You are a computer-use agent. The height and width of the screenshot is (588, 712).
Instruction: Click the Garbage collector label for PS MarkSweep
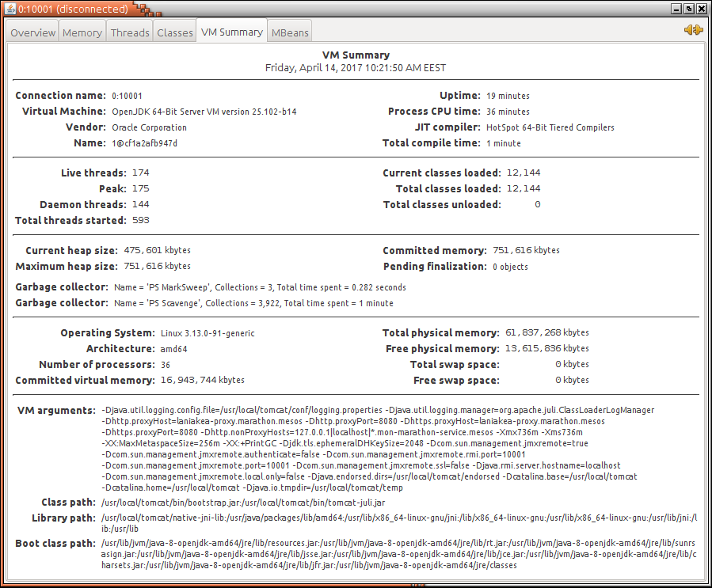[x=62, y=287]
